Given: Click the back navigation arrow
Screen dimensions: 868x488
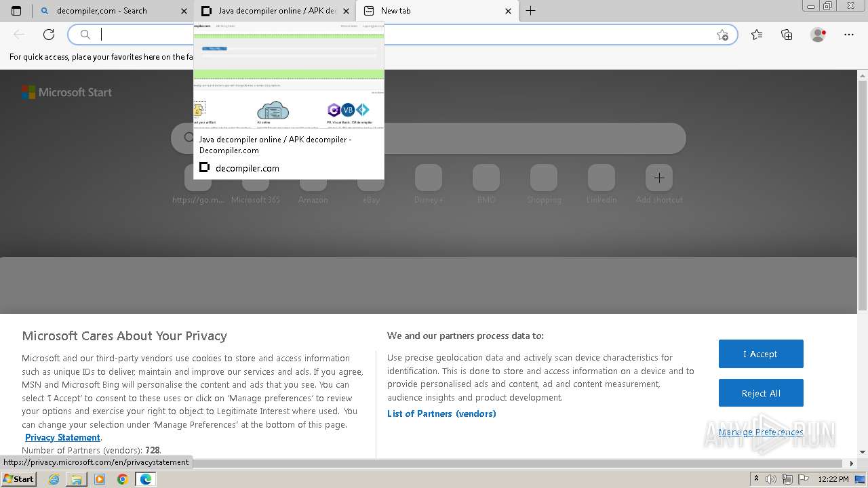Looking at the screenshot, I should (x=19, y=35).
